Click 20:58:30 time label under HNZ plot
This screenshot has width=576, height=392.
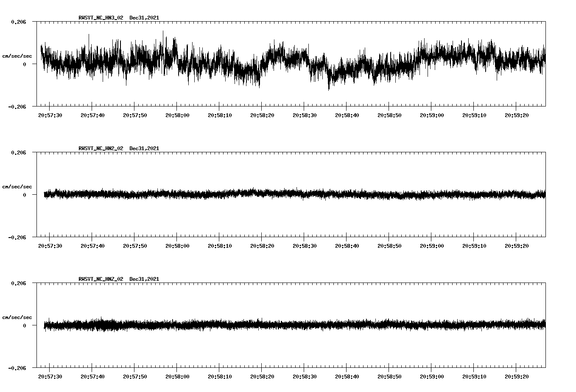tap(305, 376)
